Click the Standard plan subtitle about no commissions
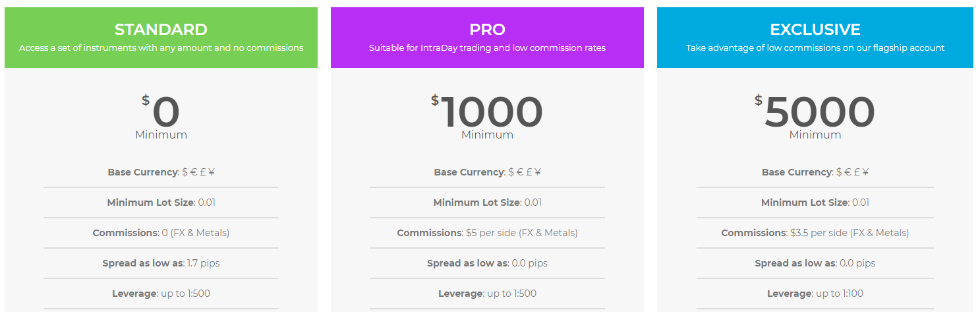 161,48
